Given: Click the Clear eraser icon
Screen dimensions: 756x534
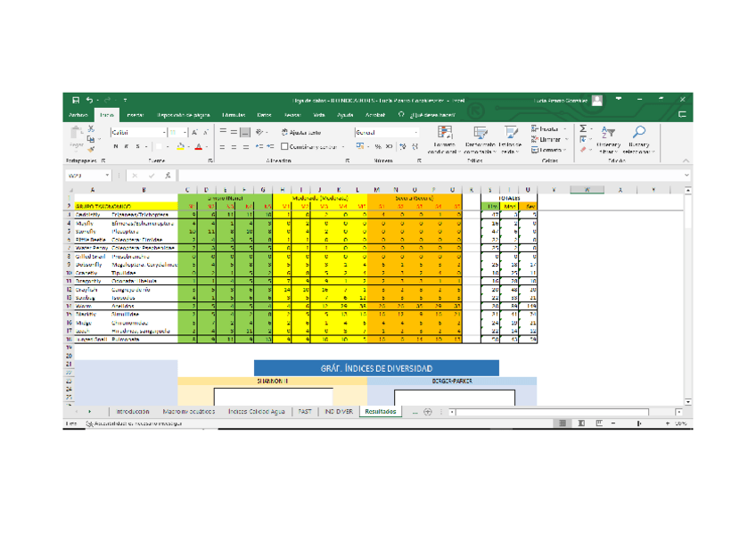Looking at the screenshot, I should pos(583,150).
